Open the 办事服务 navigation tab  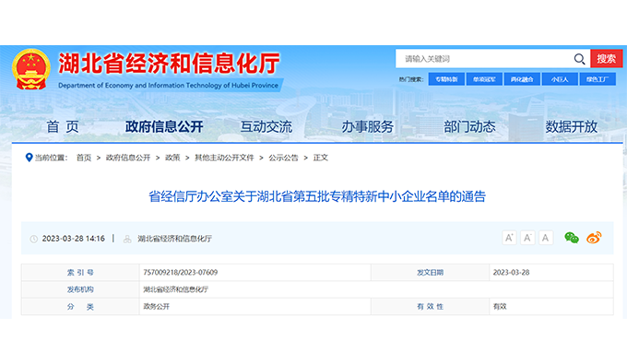click(368, 126)
